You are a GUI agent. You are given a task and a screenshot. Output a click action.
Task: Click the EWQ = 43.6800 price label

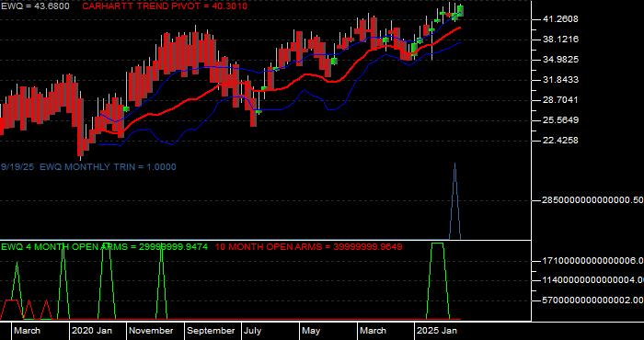click(x=35, y=6)
